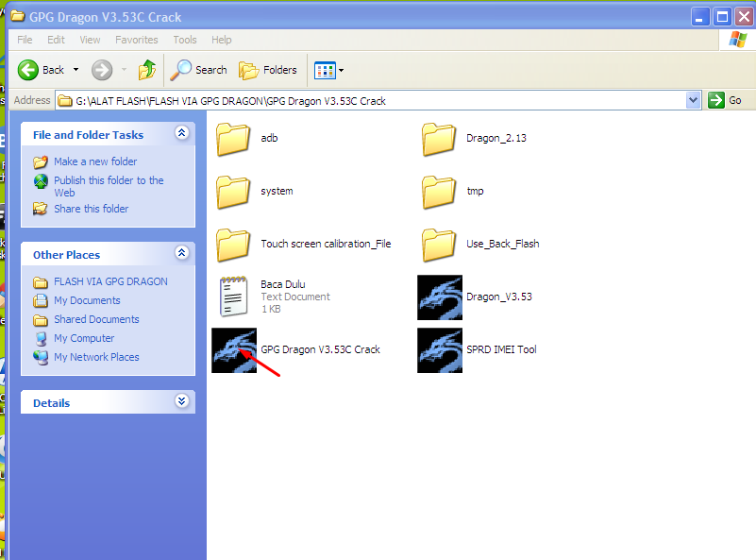Screen dimensions: 756x560
Task: Select the 'Dragon_2.13' folder name
Action: point(496,138)
